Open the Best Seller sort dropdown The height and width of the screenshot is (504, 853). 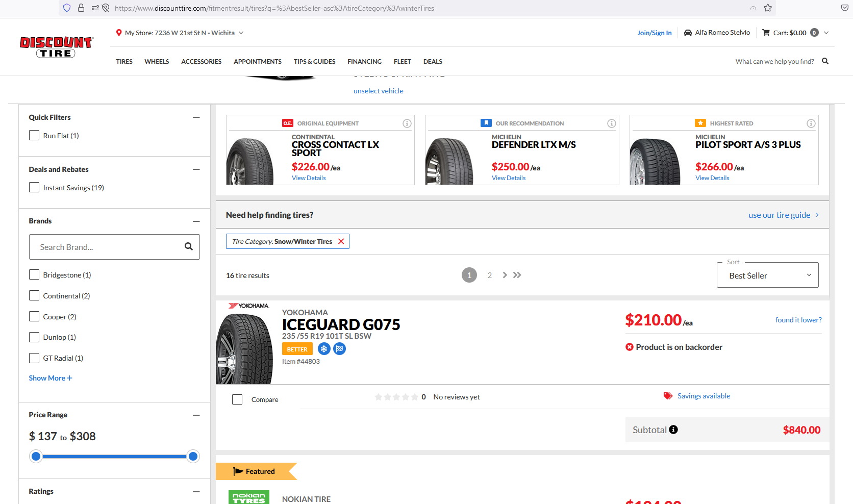767,275
